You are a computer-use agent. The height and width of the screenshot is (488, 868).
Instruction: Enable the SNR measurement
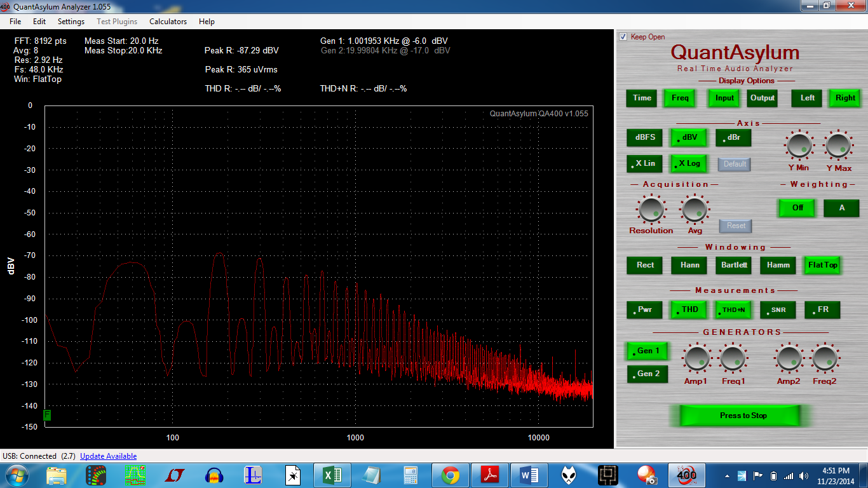778,310
